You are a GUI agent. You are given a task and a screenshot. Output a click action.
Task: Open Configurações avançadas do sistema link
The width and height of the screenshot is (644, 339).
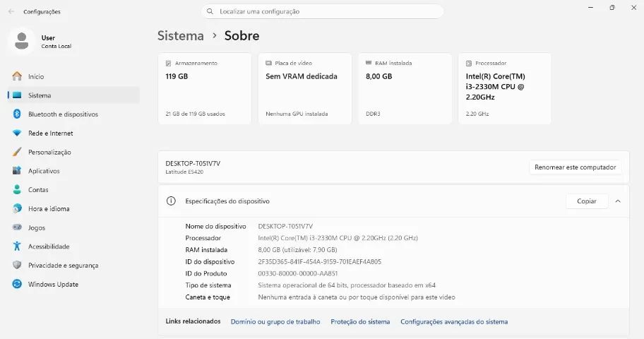(454, 322)
